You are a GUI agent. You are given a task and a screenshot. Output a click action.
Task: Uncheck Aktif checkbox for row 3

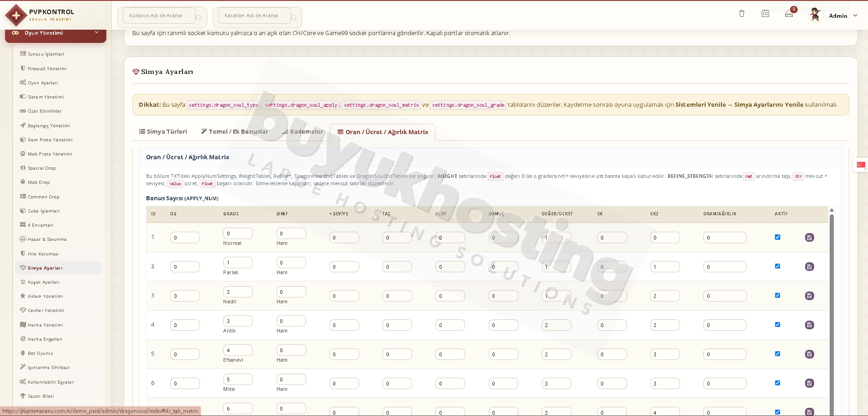click(x=778, y=296)
